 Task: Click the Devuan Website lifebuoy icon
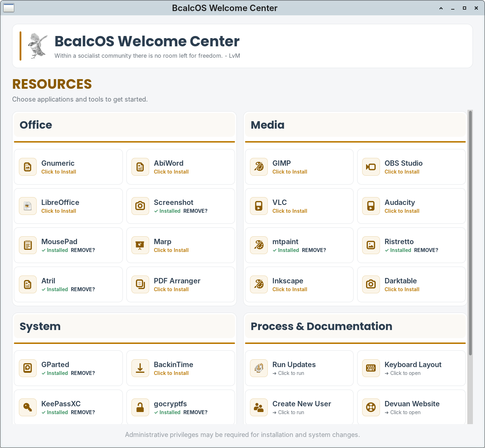[371, 407]
